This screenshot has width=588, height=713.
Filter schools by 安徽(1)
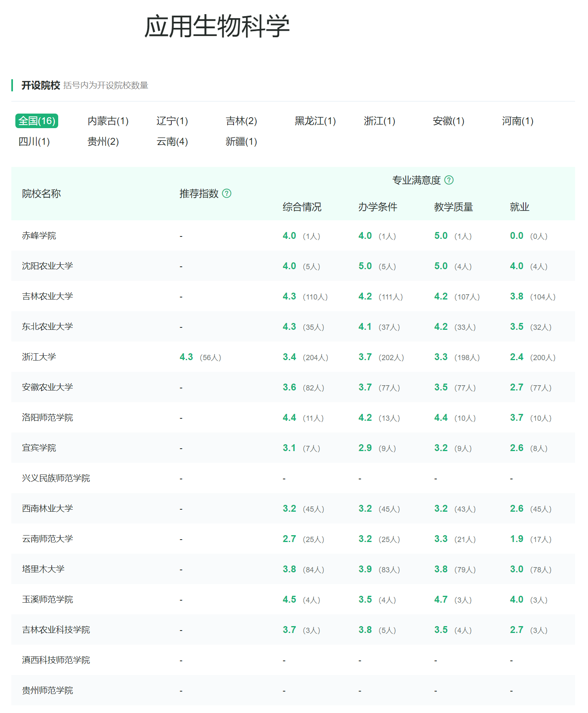point(449,121)
